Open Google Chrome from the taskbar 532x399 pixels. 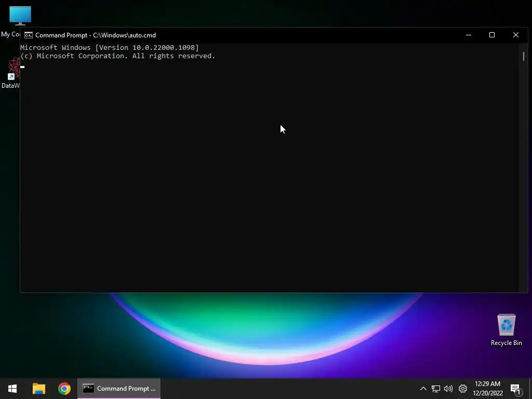pyautogui.click(x=64, y=389)
